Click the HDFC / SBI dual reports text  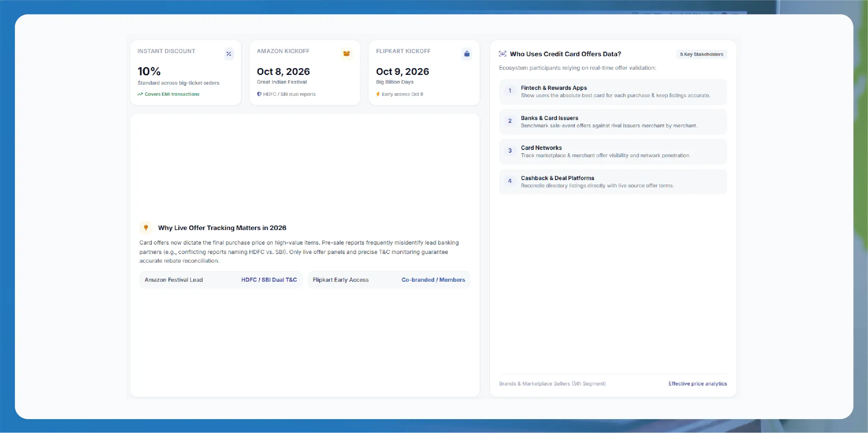[x=289, y=94]
